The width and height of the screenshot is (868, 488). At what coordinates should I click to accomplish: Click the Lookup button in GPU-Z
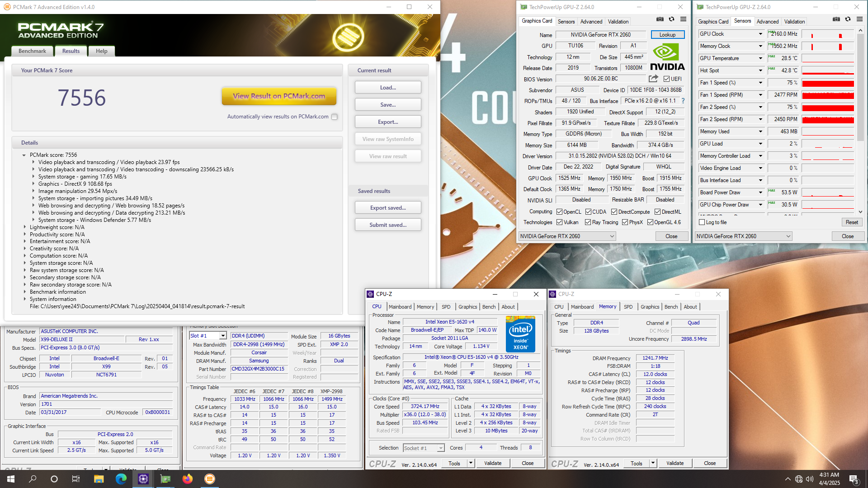tap(667, 35)
